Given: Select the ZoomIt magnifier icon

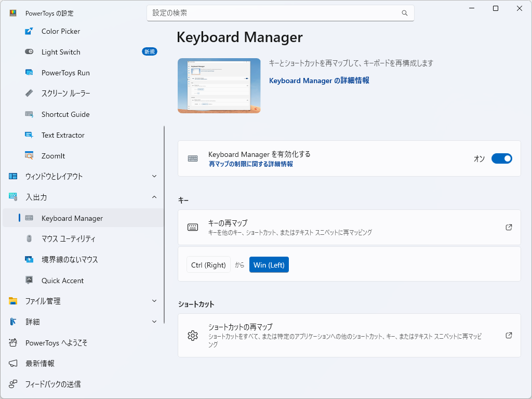Looking at the screenshot, I should point(30,156).
